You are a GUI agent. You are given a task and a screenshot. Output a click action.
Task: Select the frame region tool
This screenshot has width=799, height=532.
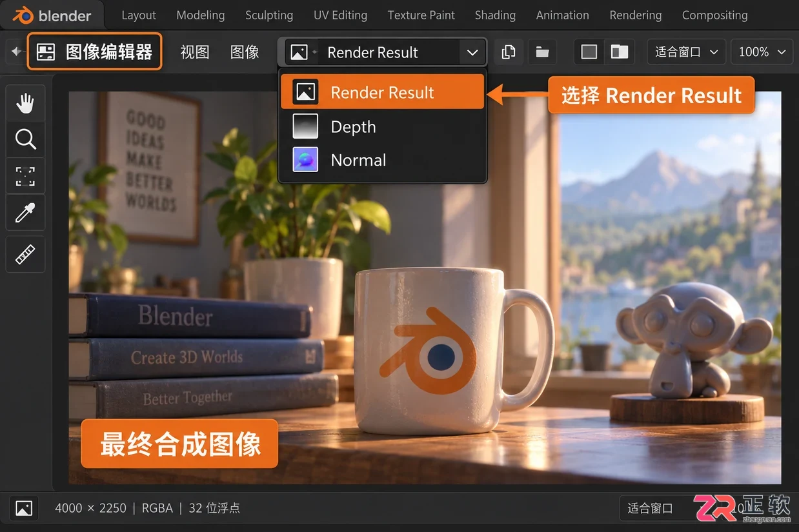tap(25, 175)
